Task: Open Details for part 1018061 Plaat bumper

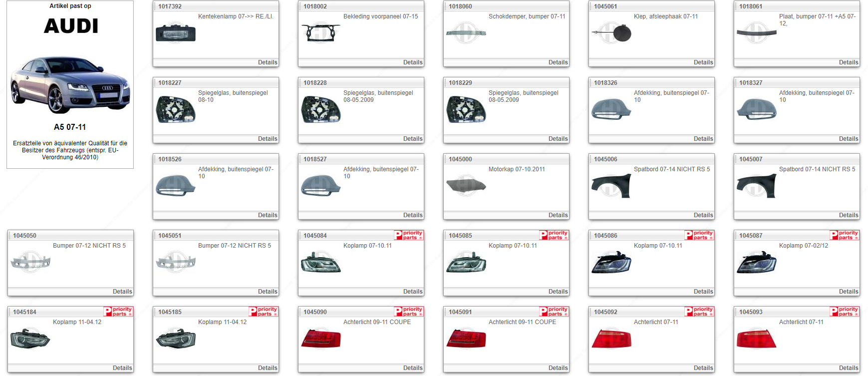Action: pos(849,62)
